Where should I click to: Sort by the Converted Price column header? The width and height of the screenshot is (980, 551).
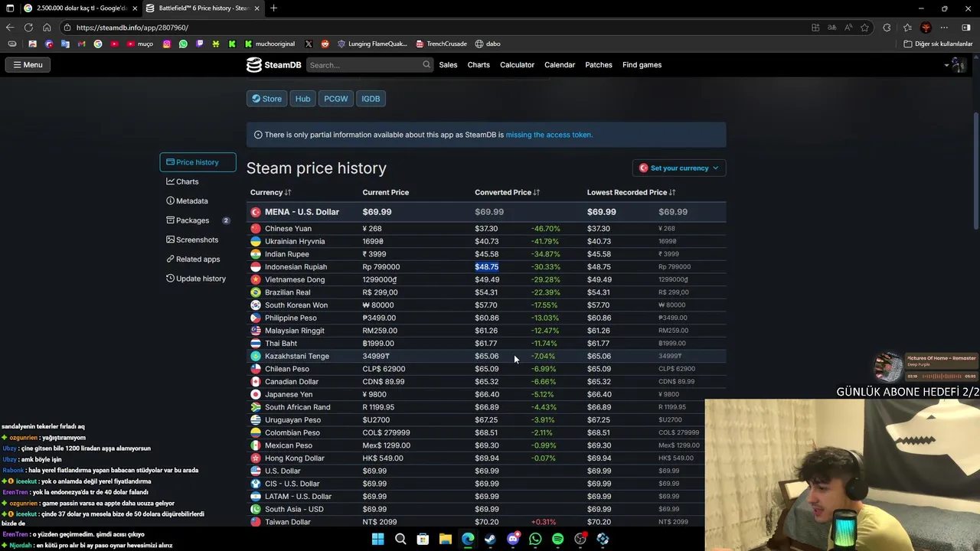[507, 192]
